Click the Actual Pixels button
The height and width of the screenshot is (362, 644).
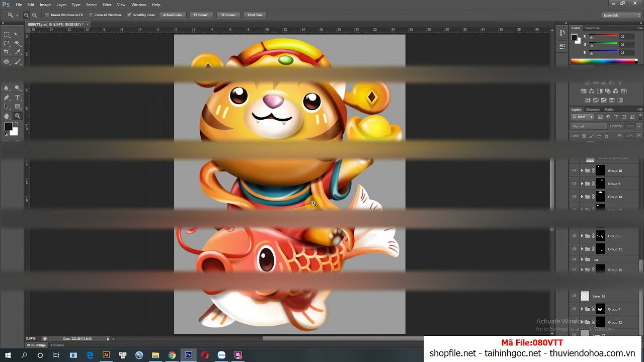(172, 15)
